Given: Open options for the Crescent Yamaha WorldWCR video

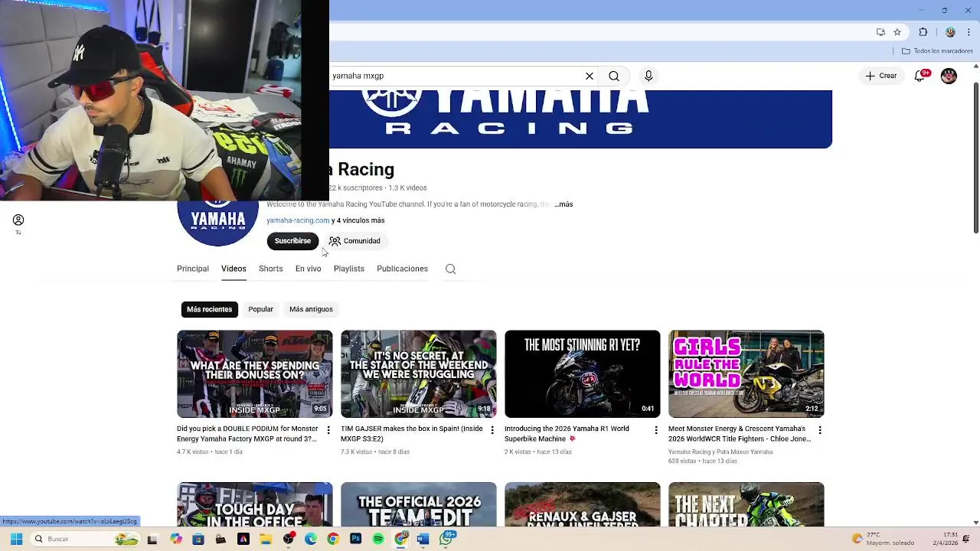Looking at the screenshot, I should (820, 430).
